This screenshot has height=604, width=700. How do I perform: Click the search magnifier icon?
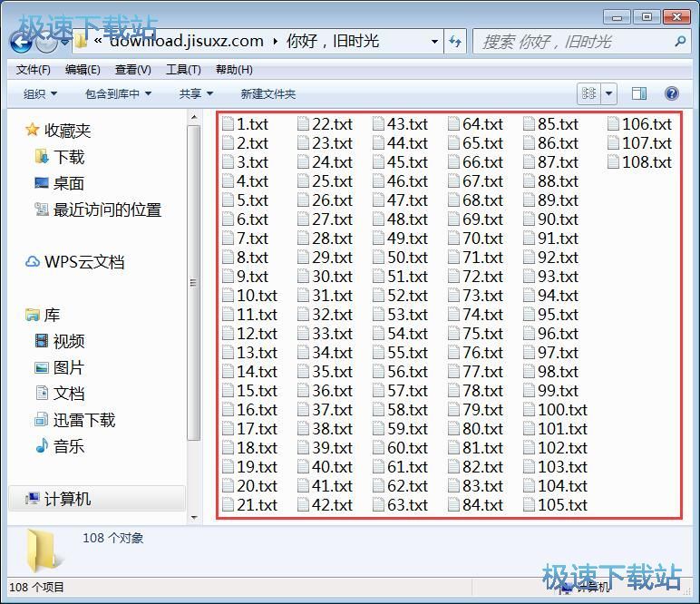(680, 42)
